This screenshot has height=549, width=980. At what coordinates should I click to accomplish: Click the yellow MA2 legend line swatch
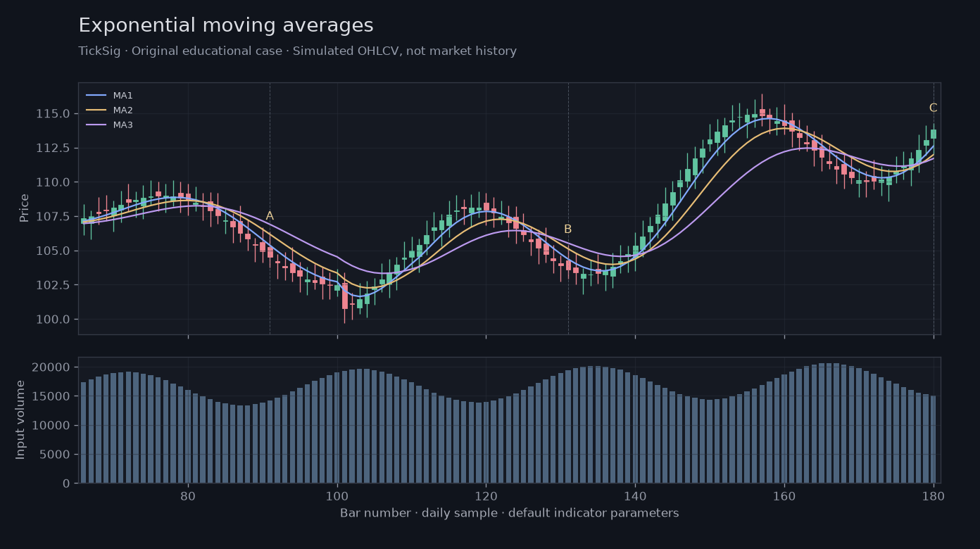point(96,110)
